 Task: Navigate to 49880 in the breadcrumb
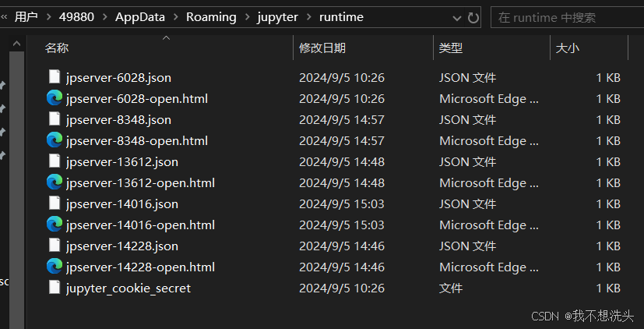coord(76,17)
